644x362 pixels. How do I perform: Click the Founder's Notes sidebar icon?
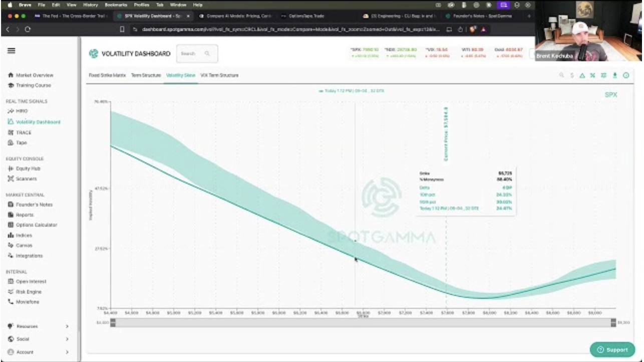click(11, 205)
